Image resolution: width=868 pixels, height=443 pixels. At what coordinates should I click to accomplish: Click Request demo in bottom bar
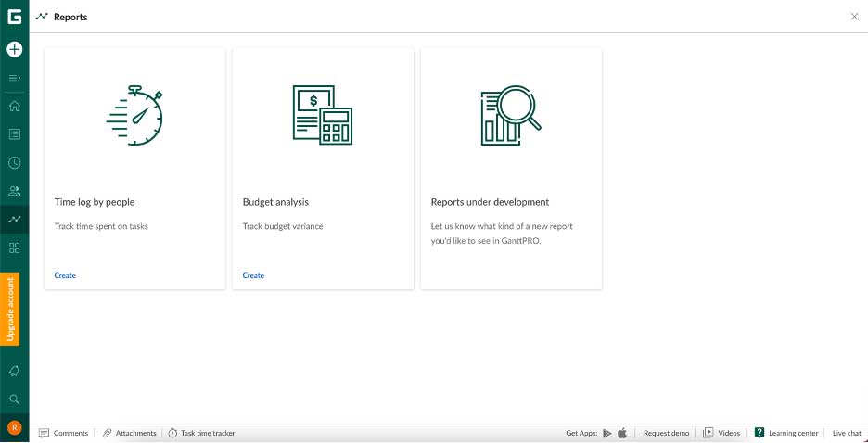pos(667,433)
